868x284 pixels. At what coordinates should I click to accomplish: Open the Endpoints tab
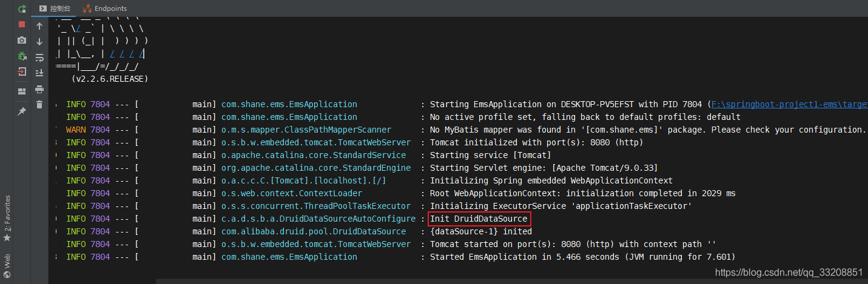[106, 8]
